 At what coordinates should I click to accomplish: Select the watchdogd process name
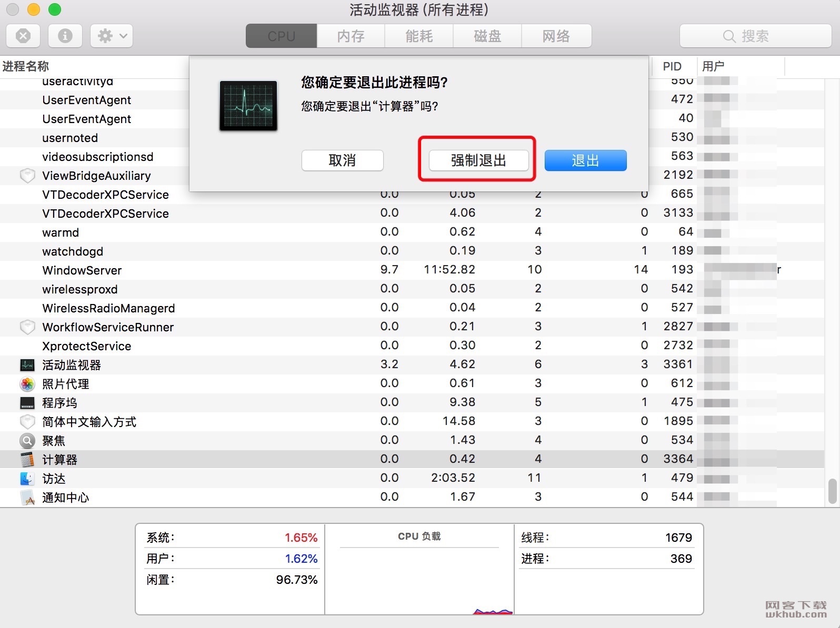point(73,251)
